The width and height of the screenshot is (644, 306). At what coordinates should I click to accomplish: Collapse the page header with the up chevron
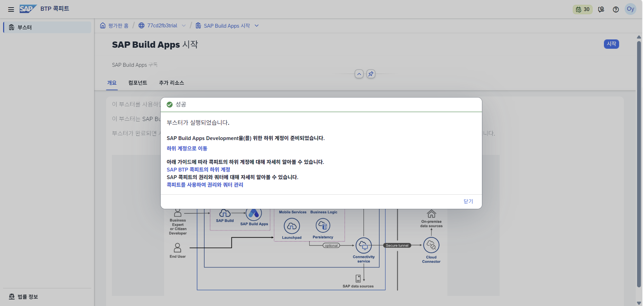(x=359, y=74)
